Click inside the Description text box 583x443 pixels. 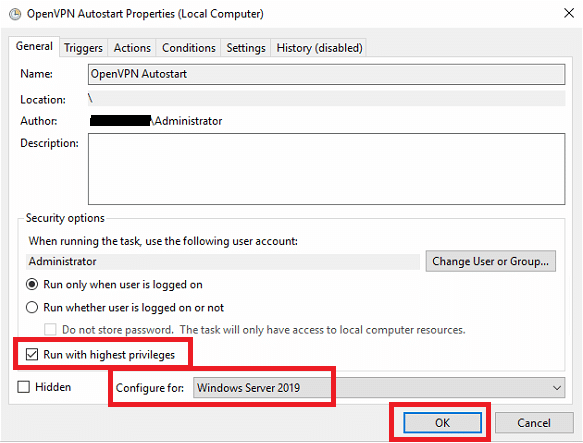326,169
